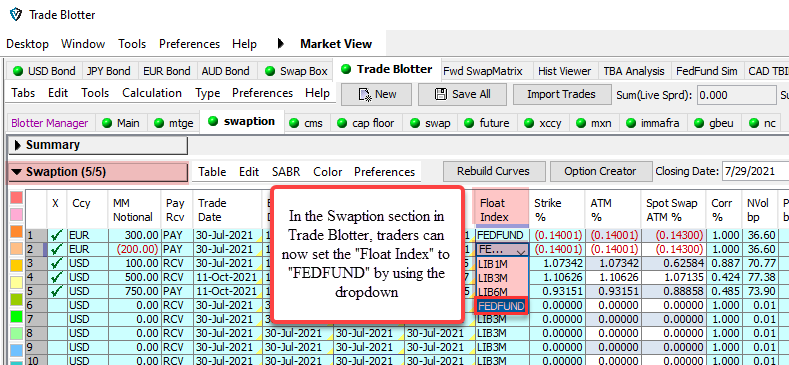Image resolution: width=789 pixels, height=365 pixels.
Task: Open the Desktop menu
Action: click(28, 44)
